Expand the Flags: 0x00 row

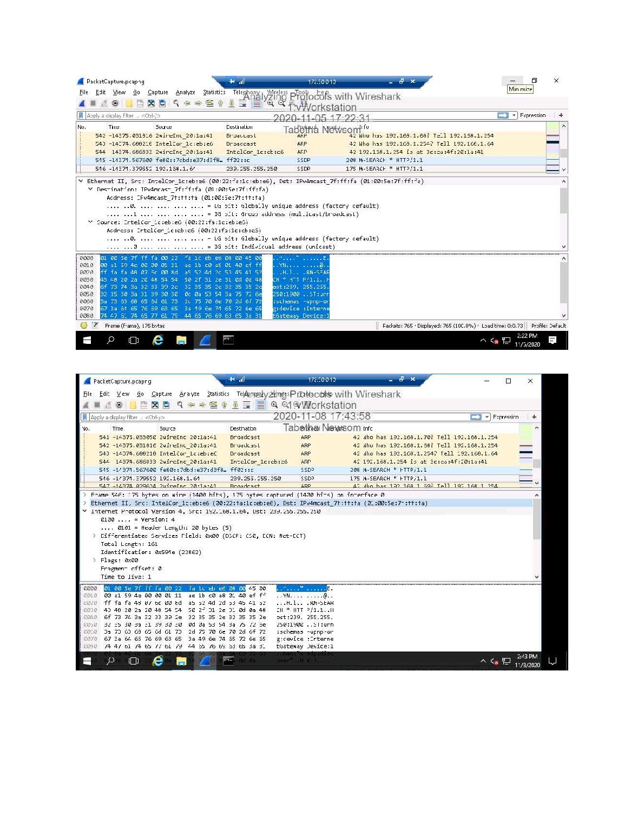click(x=94, y=561)
